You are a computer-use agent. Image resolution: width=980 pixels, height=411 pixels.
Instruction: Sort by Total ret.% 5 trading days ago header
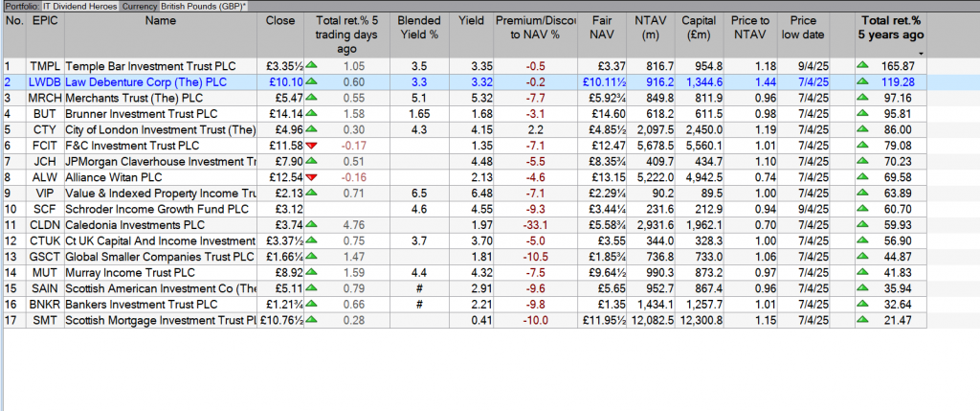click(x=346, y=35)
